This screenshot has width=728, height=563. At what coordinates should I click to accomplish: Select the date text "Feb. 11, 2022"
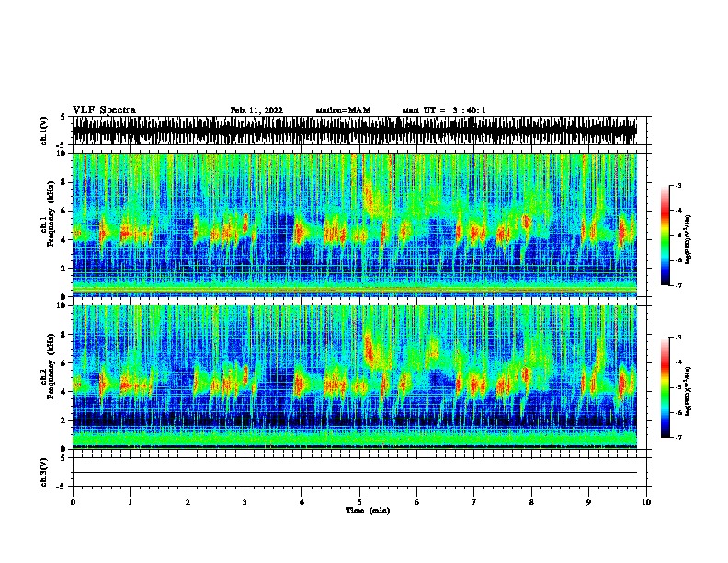click(256, 110)
